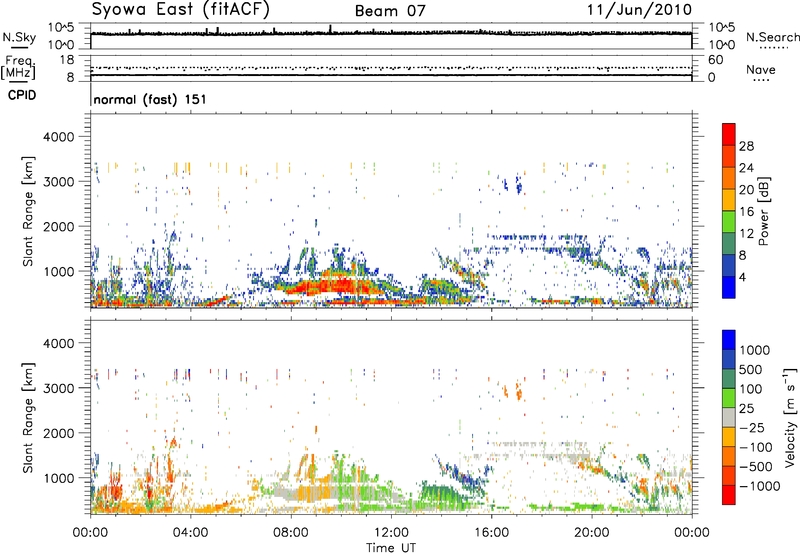This screenshot has height=554, width=800.
Task: Click the '500' value on Velocity colorbar
Action: [x=751, y=369]
